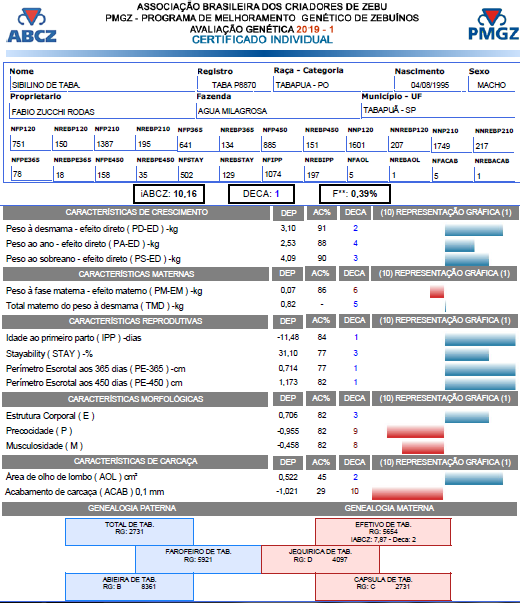The height and width of the screenshot is (603, 520).
Task: Click the PMGZ logo
Action: pyautogui.click(x=493, y=25)
